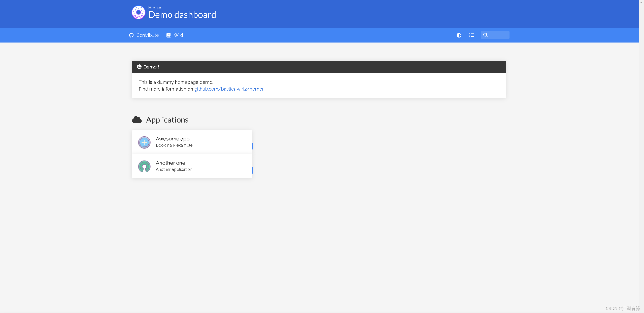
Task: Click the book icon beside Wiki
Action: pos(168,35)
